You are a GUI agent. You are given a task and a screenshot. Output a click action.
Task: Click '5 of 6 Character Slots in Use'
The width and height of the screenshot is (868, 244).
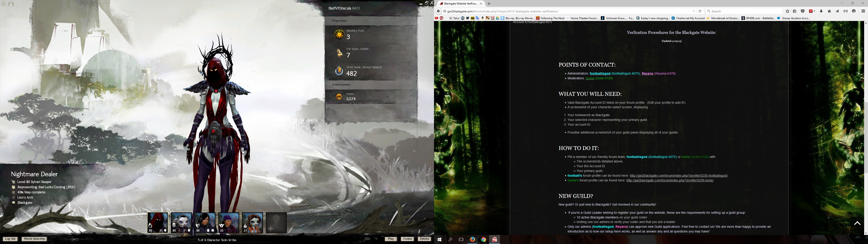(217, 240)
